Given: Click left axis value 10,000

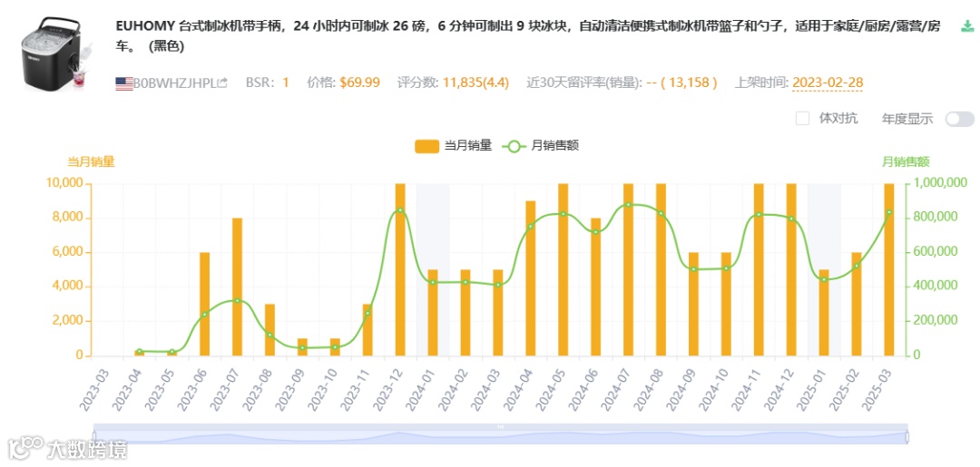Looking at the screenshot, I should (x=64, y=183).
